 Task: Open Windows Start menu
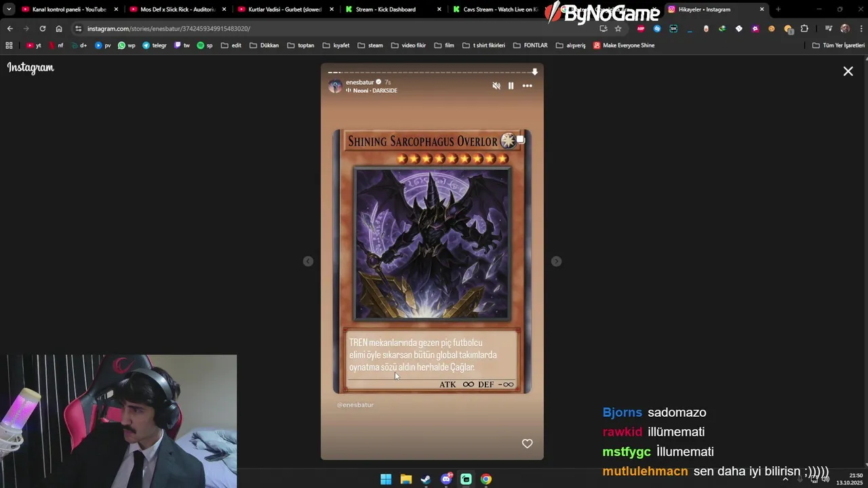coord(386,479)
